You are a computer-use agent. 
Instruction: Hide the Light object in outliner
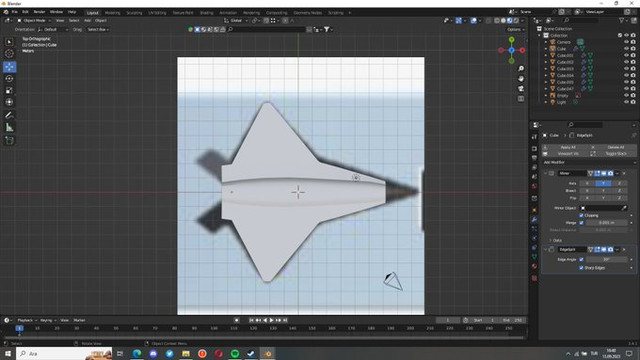pyautogui.click(x=627, y=102)
